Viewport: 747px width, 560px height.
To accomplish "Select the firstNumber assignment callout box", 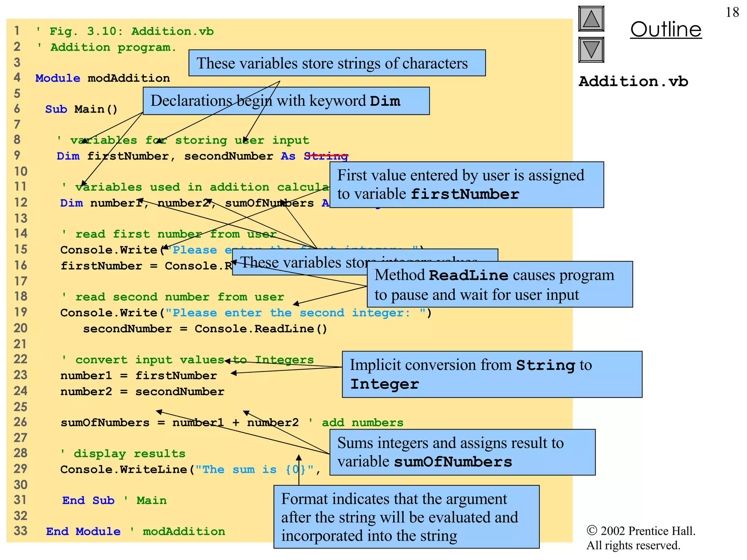I will (x=466, y=185).
